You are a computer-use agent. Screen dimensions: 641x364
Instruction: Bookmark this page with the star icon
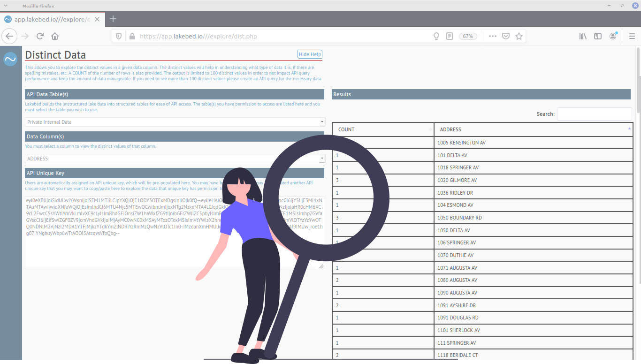point(519,36)
